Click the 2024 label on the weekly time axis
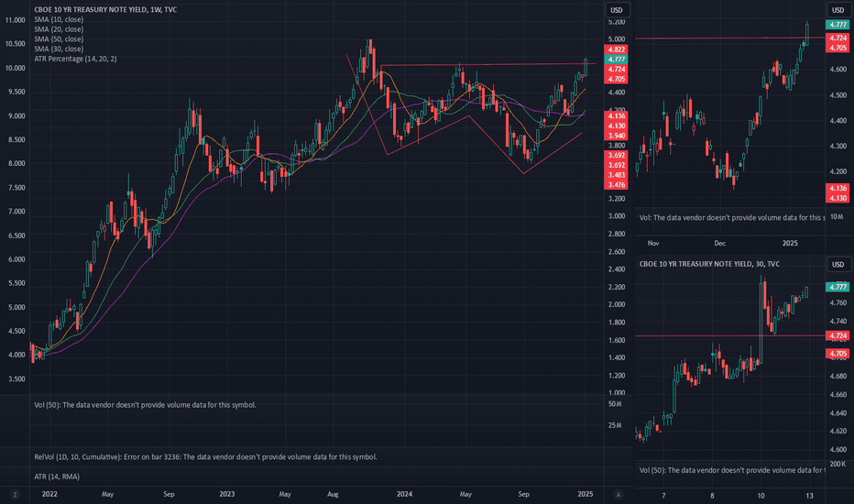 click(x=404, y=494)
